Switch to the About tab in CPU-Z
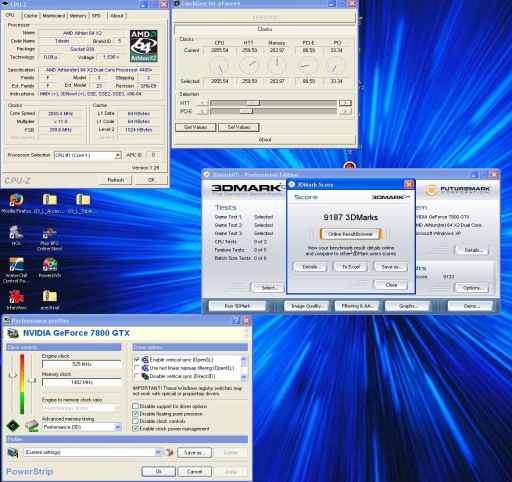This screenshot has width=512, height=482. click(117, 16)
